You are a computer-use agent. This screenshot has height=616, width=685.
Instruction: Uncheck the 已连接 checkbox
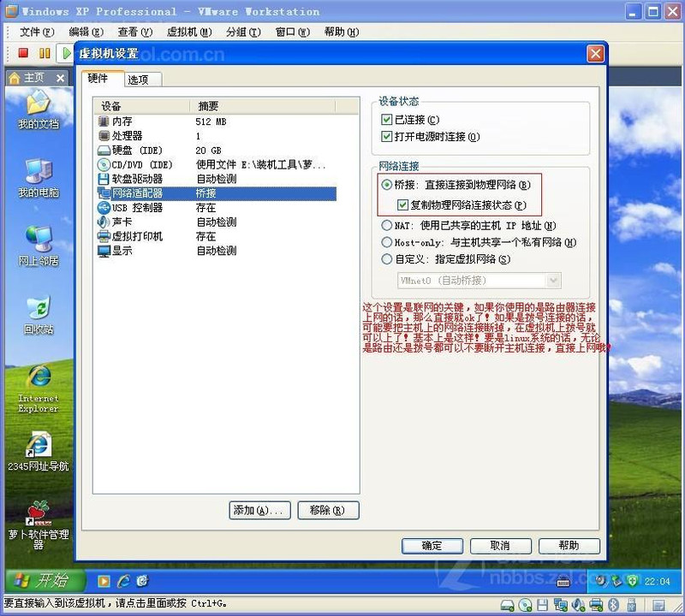point(387,121)
